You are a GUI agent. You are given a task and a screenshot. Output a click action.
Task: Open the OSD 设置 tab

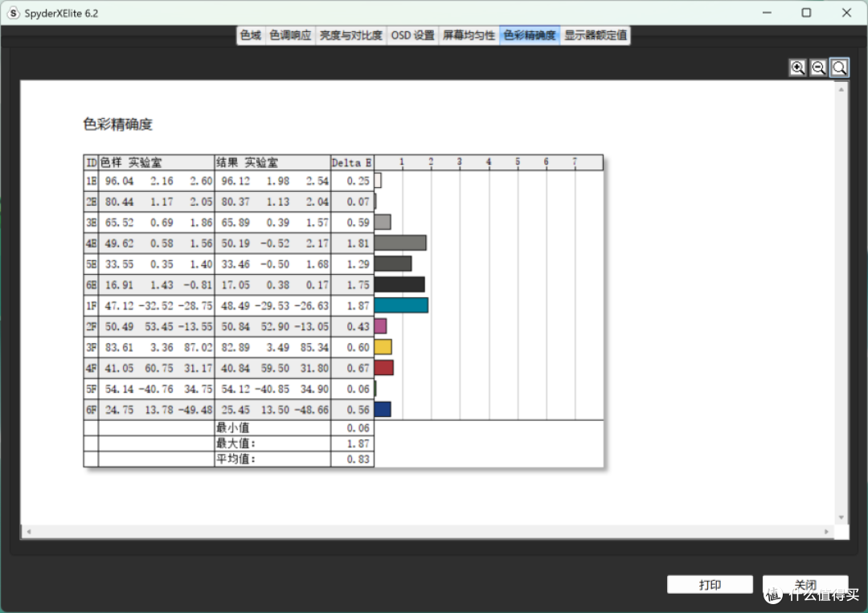click(413, 35)
